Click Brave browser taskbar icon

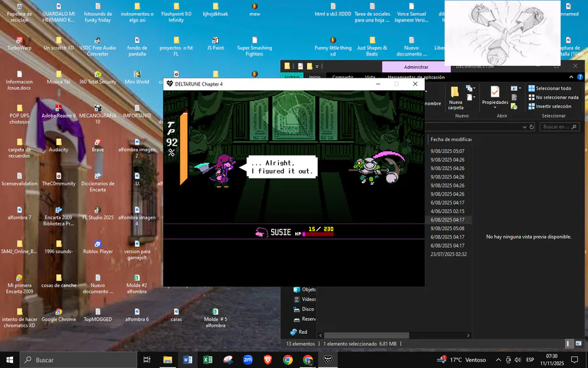pyautogui.click(x=268, y=360)
